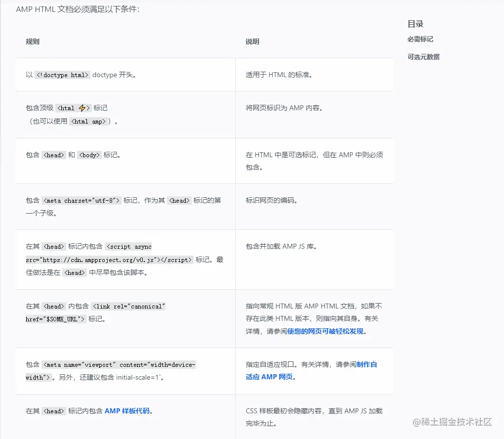504x439 pixels.
Task: Click the 目录 heading
Action: pos(415,24)
